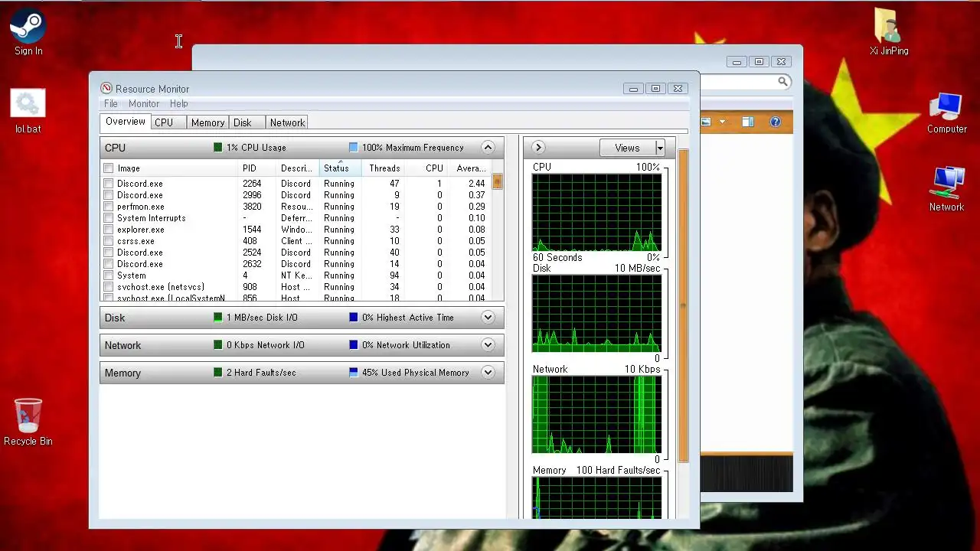Image resolution: width=980 pixels, height=551 pixels.
Task: Switch to the Memory tab
Action: 207,122
